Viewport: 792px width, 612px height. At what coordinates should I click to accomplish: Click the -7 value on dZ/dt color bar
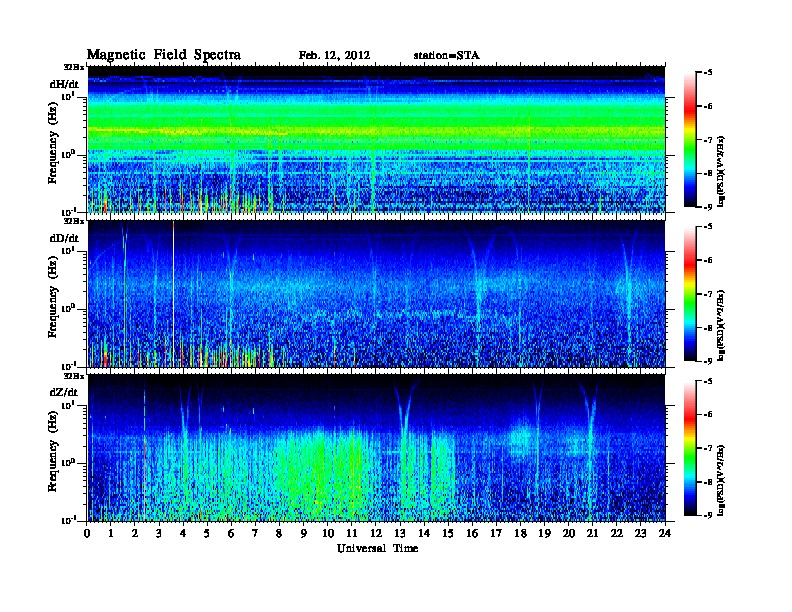point(708,448)
